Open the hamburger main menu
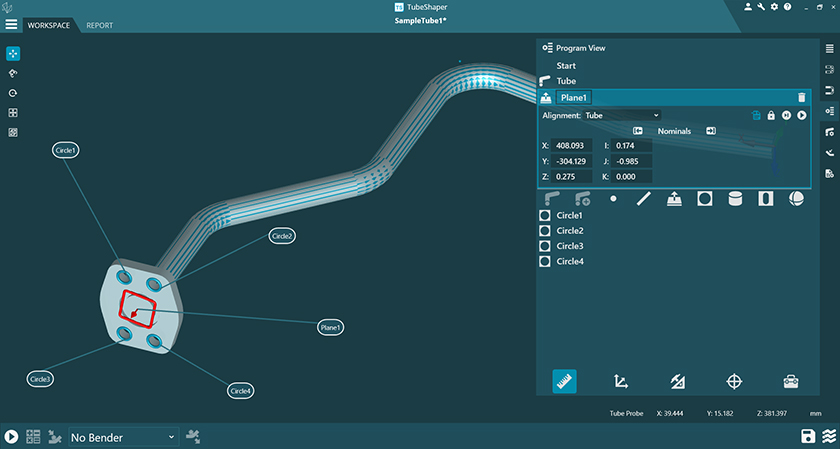 tap(11, 24)
